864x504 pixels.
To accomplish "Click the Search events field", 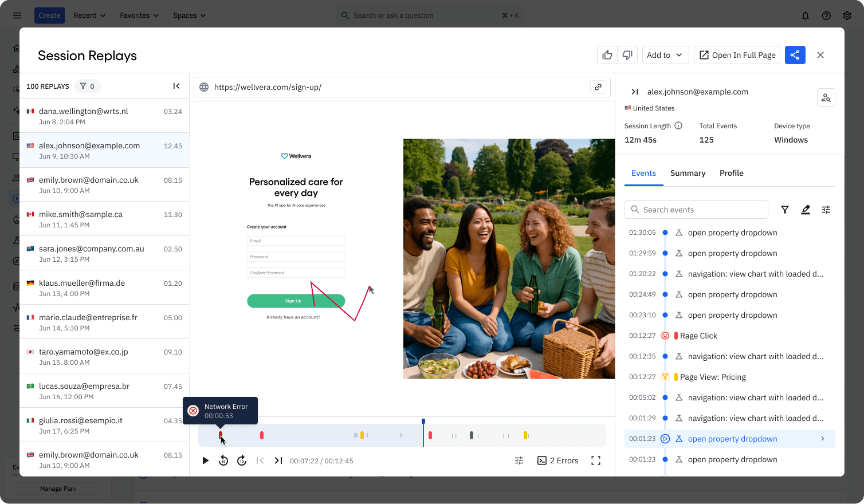I will point(696,210).
